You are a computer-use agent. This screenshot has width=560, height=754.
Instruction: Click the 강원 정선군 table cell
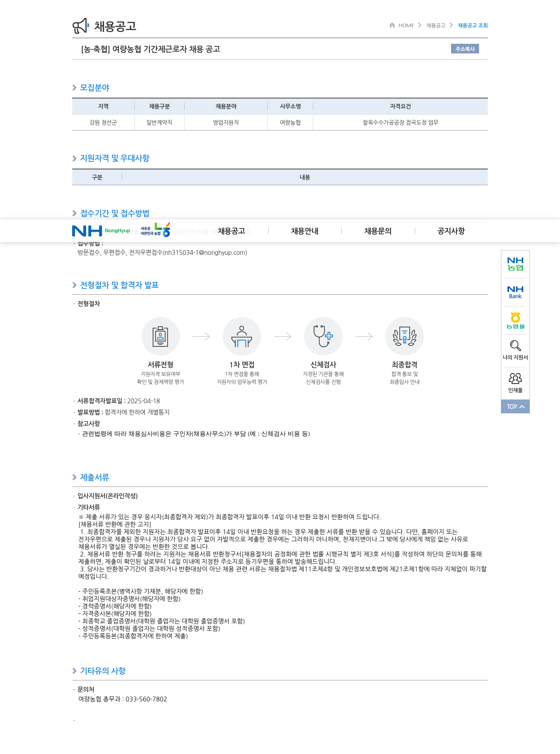point(103,123)
